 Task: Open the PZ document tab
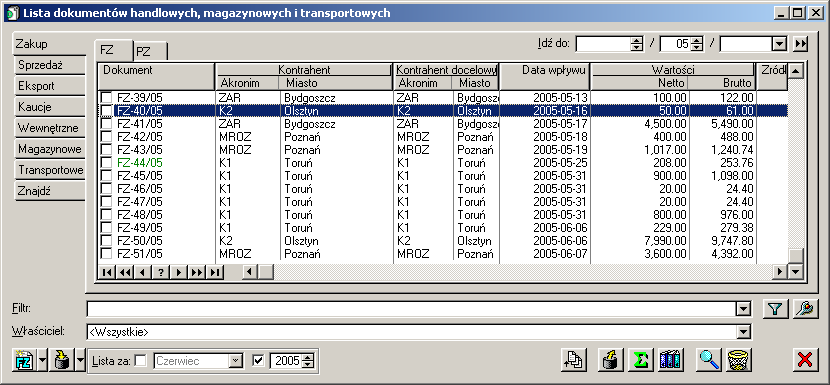tap(151, 51)
